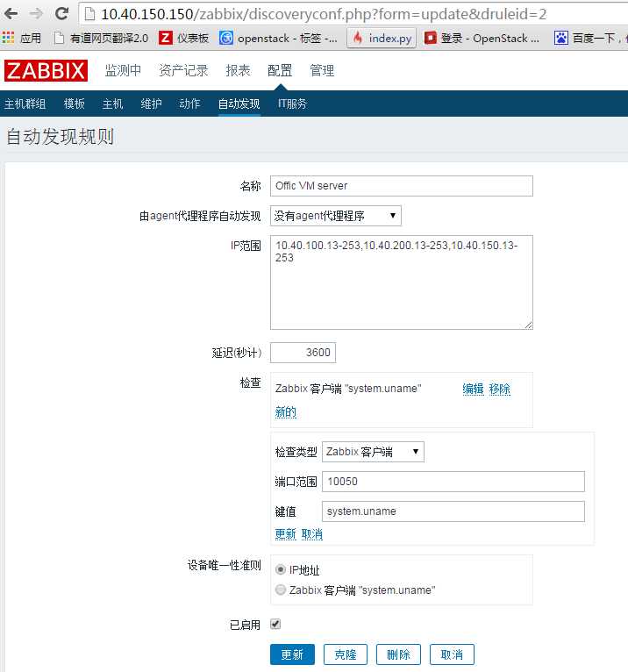Click 移除 for the system.uname check
The width and height of the screenshot is (628, 672).
click(x=499, y=390)
